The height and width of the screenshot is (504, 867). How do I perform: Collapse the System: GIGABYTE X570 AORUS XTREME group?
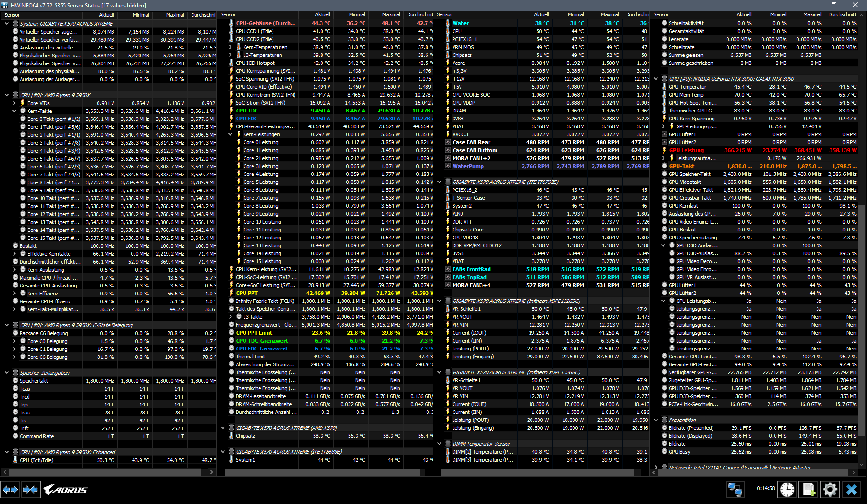click(7, 23)
